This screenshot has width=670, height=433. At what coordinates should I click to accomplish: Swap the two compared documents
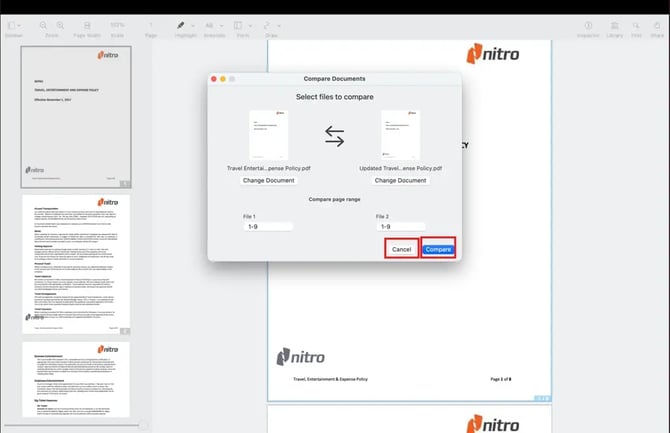pyautogui.click(x=334, y=137)
